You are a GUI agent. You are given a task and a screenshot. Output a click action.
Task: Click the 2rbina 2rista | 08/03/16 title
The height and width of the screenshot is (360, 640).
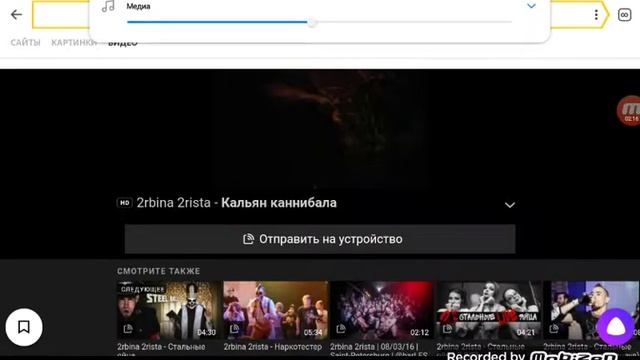coord(378,350)
